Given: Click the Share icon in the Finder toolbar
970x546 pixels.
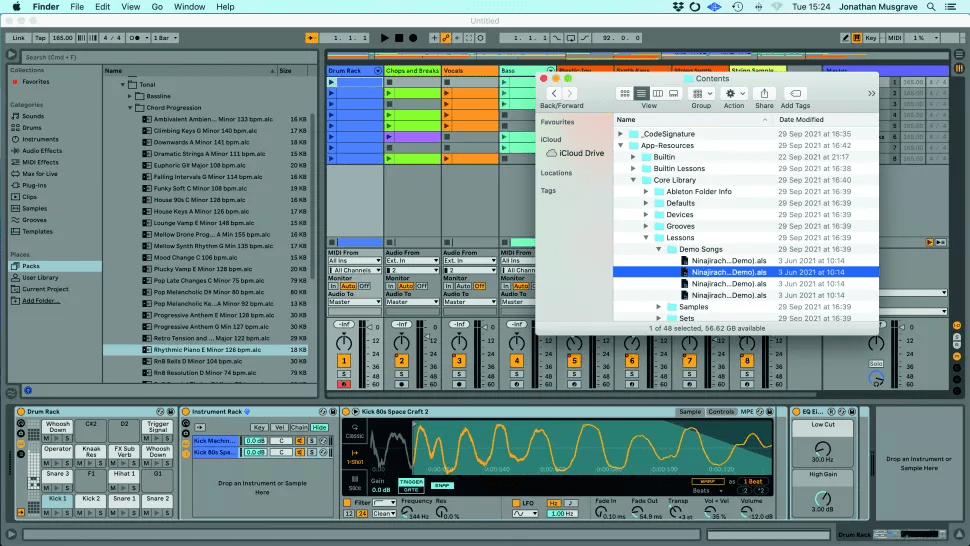Looking at the screenshot, I should pyautogui.click(x=764, y=93).
